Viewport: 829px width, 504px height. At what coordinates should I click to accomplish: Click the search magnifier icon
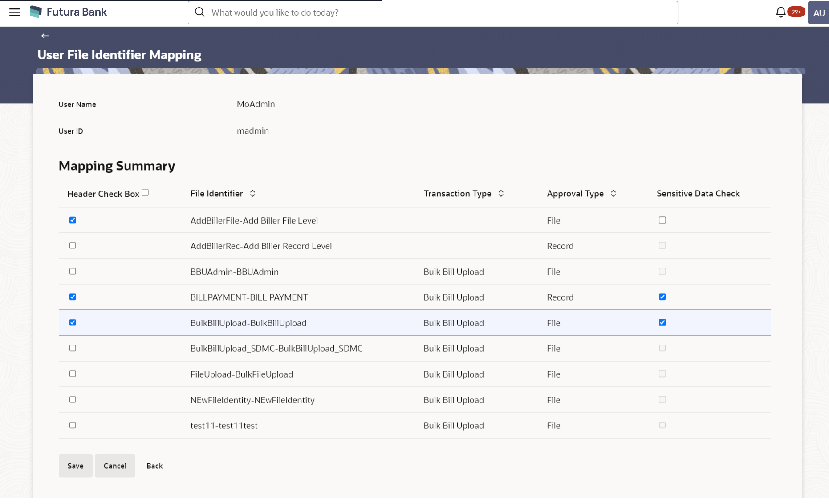pos(200,12)
